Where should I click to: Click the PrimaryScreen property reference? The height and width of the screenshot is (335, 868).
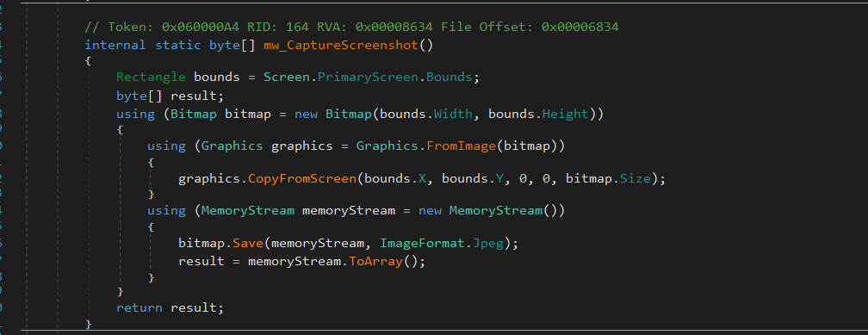(x=368, y=78)
